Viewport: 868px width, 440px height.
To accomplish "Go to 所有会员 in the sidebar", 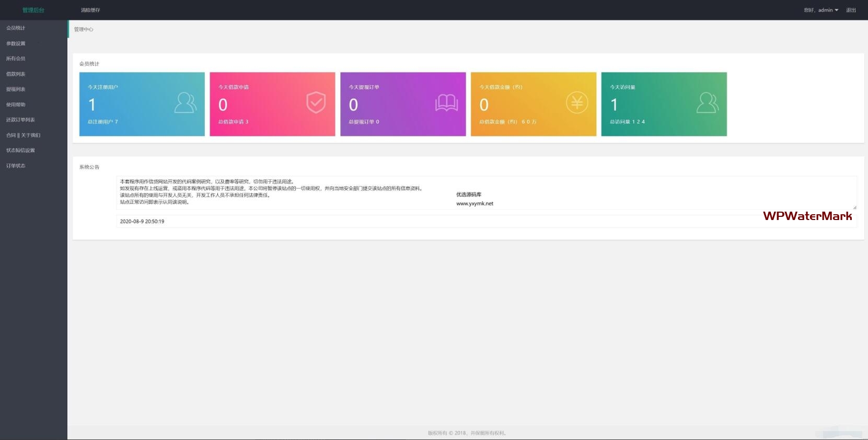I will [16, 59].
